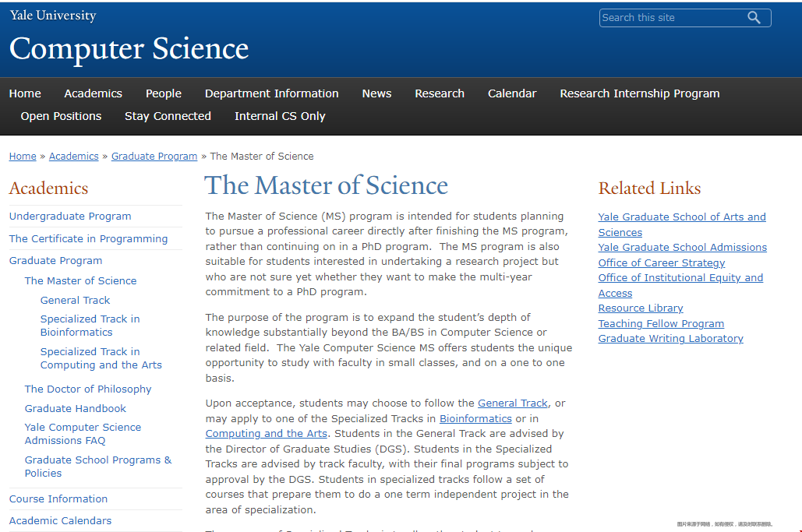Open The Doctor of Philosophy page
The height and width of the screenshot is (532, 802).
pyautogui.click(x=88, y=389)
